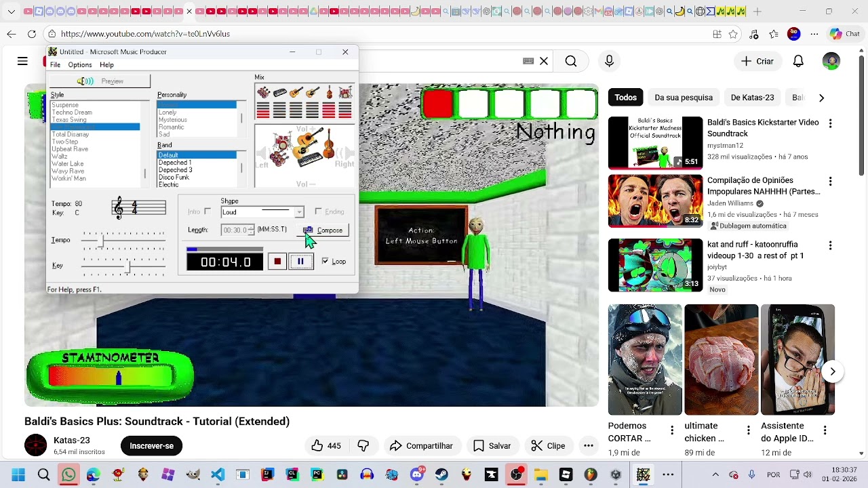Image resolution: width=868 pixels, height=488 pixels.
Task: Open the Options menu in Music Producer
Action: pyautogui.click(x=79, y=65)
